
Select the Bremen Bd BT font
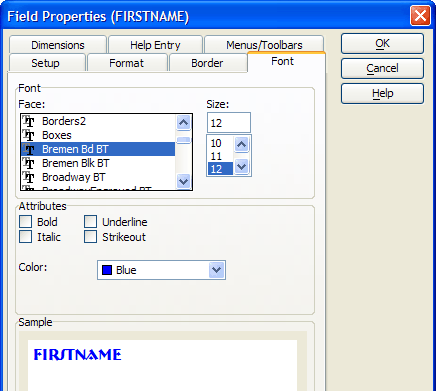(98, 149)
